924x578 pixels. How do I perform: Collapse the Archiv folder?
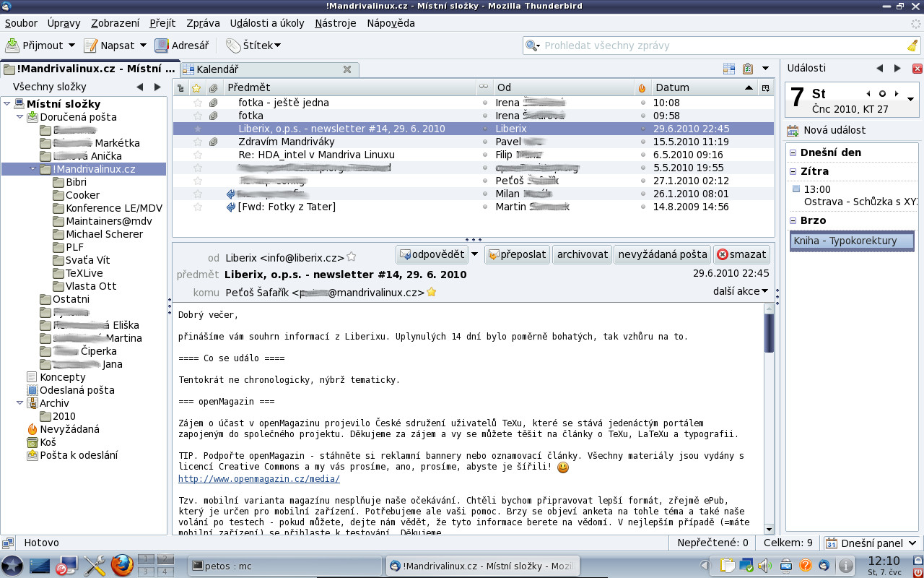click(x=20, y=403)
